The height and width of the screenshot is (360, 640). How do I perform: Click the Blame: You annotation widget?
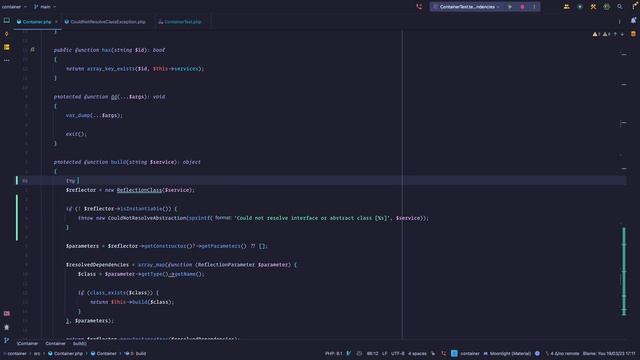point(609,354)
